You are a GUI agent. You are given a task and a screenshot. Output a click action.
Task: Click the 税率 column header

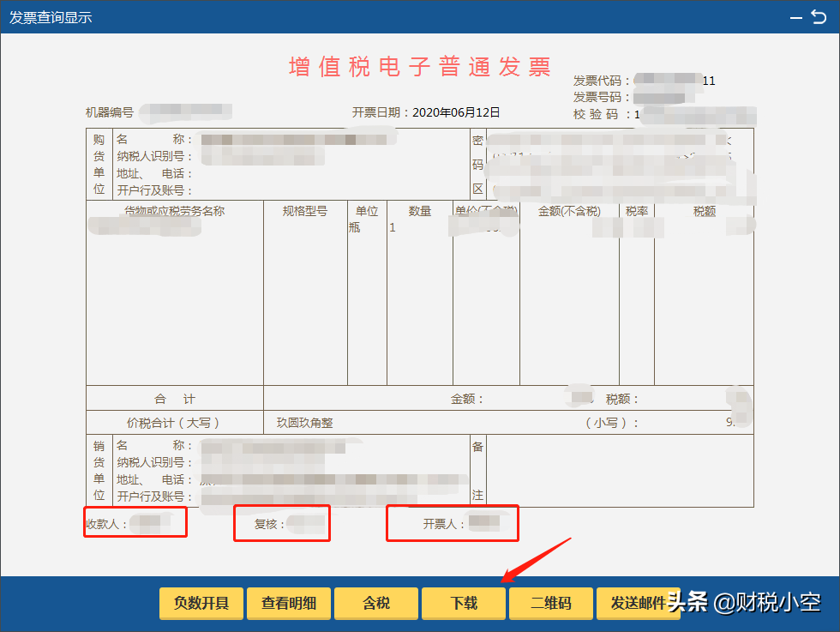(x=636, y=211)
